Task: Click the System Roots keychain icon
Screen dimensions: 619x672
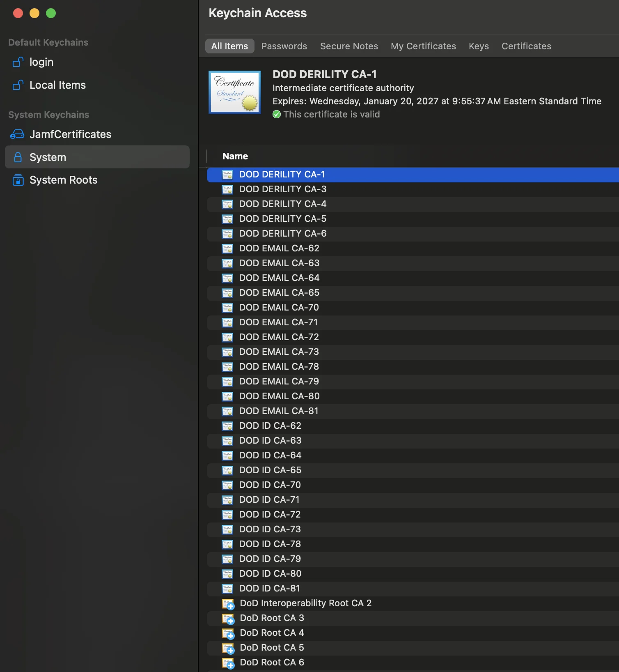Action: pos(18,180)
